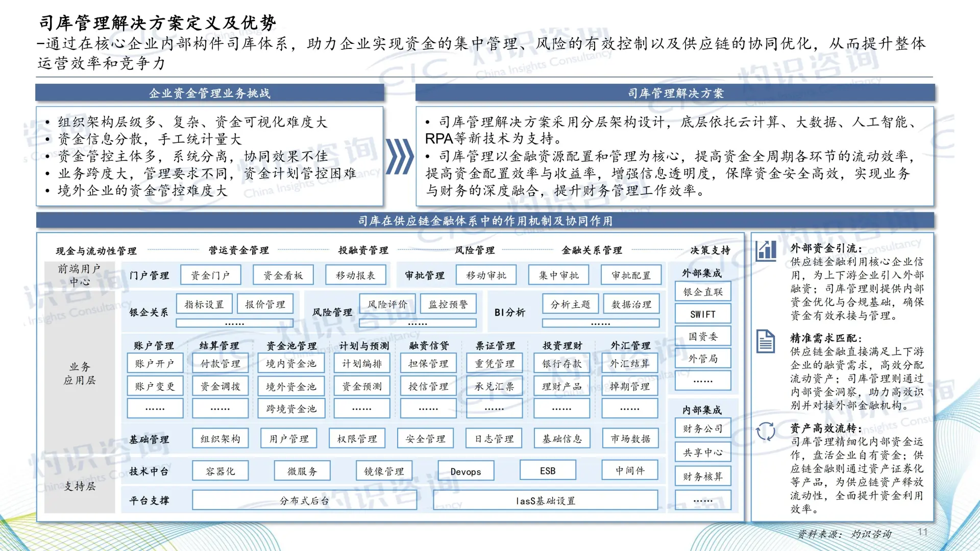Image resolution: width=980 pixels, height=551 pixels.
Task: Select the 风险评价 box
Action: point(387,304)
